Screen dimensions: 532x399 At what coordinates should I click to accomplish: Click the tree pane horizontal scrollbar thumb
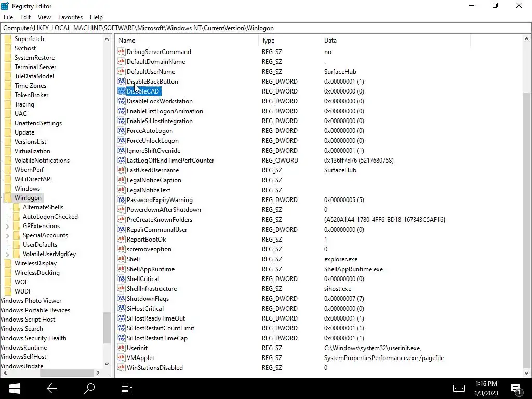click(66, 373)
